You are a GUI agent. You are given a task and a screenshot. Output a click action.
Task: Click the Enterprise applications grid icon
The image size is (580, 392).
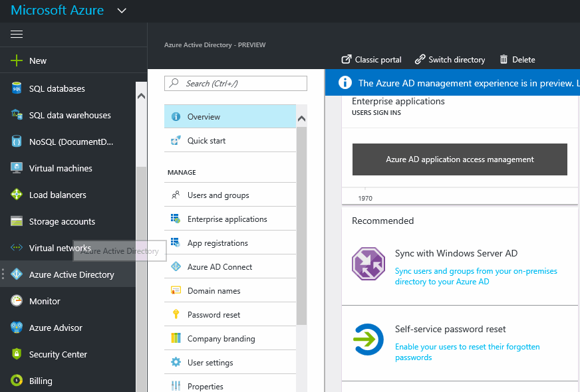tap(176, 219)
